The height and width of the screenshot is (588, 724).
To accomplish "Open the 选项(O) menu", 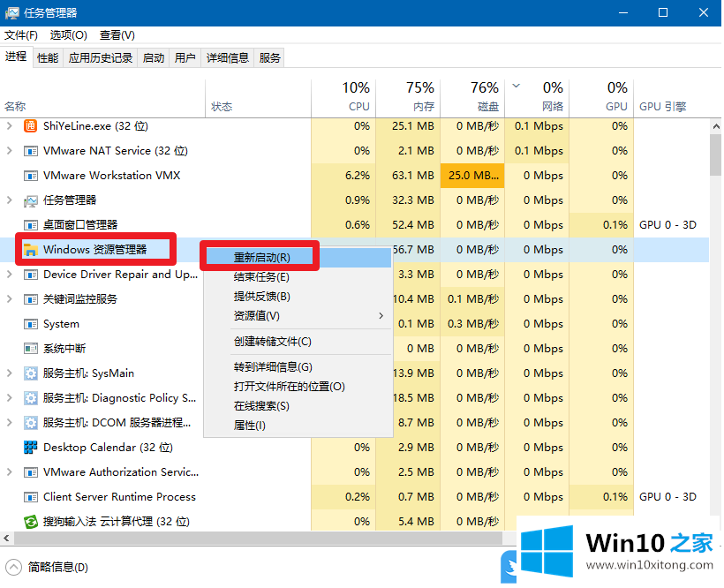I will [68, 35].
